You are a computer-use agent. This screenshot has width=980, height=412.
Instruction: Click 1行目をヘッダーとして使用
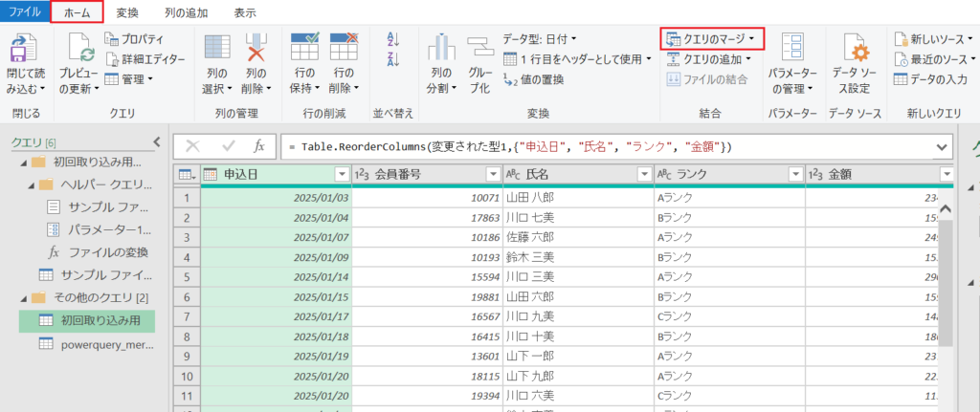click(x=577, y=59)
